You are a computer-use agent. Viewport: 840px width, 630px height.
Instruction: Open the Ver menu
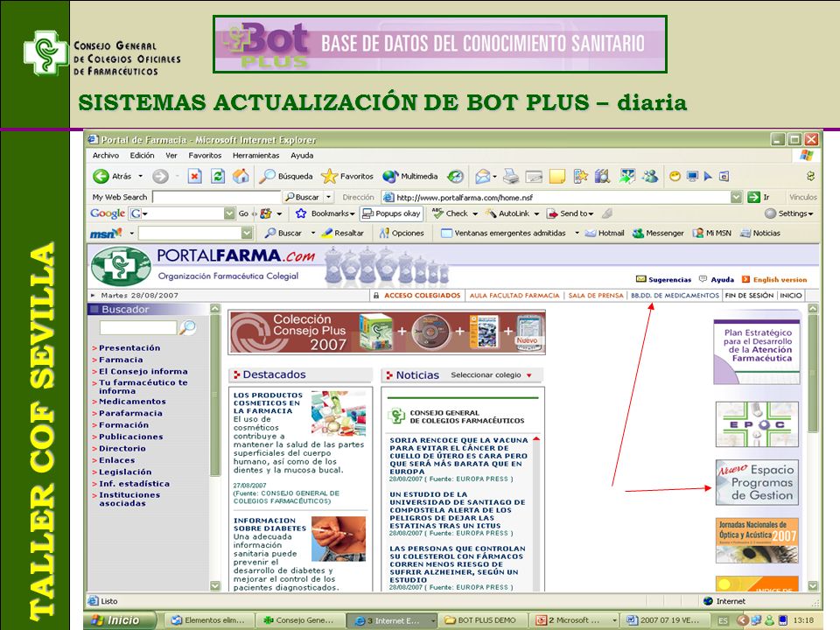tap(171, 156)
